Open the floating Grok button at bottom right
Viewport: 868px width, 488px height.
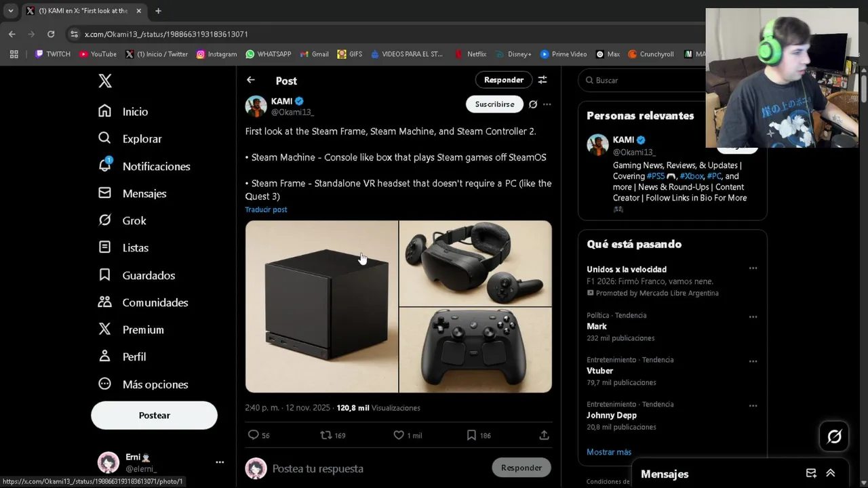click(x=834, y=436)
